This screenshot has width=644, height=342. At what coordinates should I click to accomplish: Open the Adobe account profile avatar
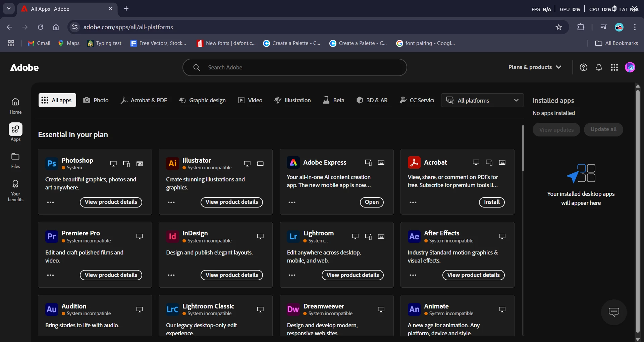[x=630, y=67]
